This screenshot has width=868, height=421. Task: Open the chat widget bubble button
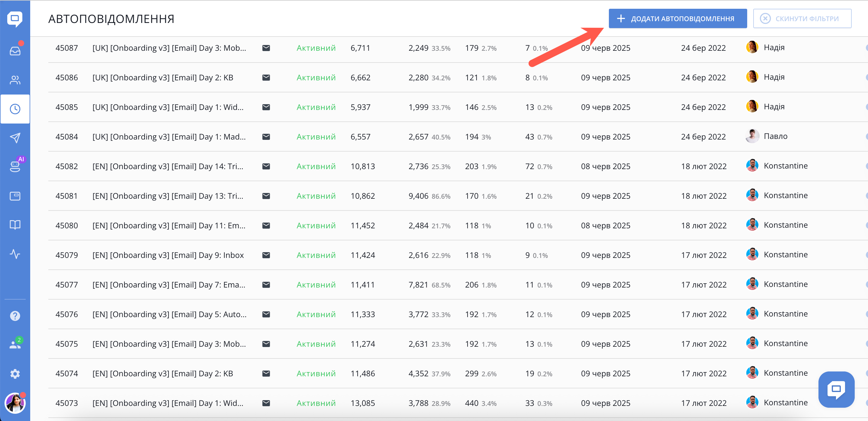tap(836, 389)
